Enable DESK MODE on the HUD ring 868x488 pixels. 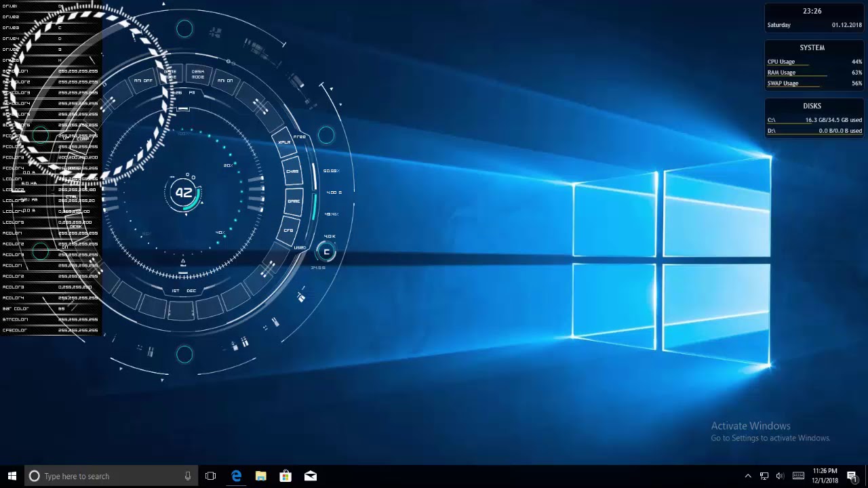click(x=198, y=74)
